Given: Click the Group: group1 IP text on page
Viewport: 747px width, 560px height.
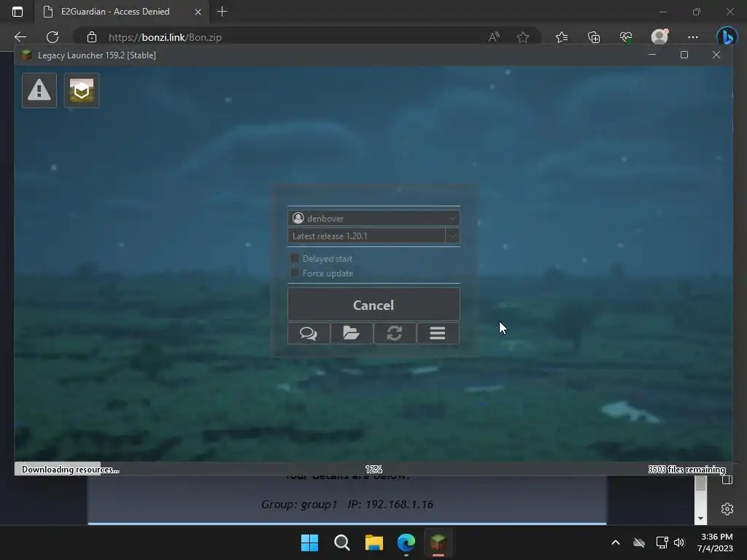Looking at the screenshot, I should pyautogui.click(x=347, y=505).
